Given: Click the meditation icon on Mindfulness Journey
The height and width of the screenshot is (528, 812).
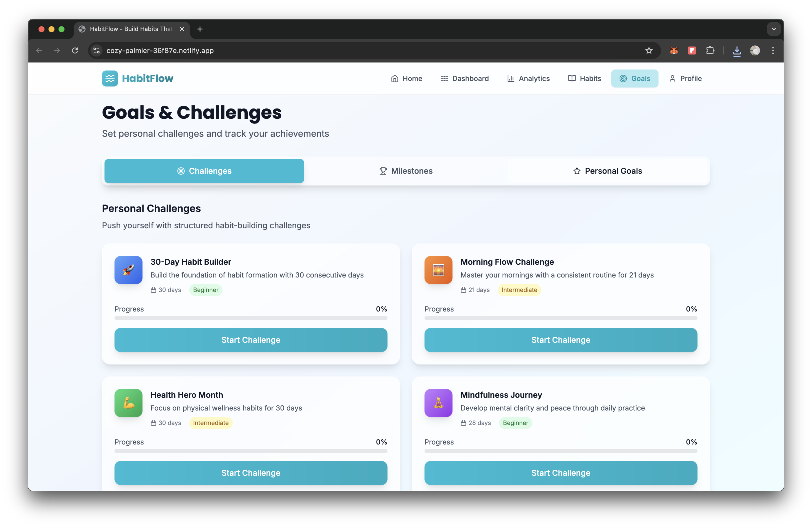Looking at the screenshot, I should click(438, 403).
